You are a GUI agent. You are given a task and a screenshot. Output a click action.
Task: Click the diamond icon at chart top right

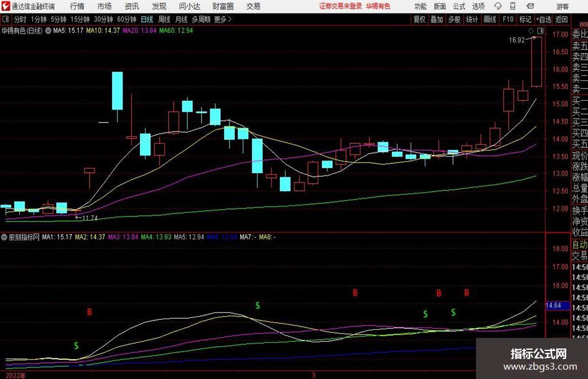tap(531, 30)
